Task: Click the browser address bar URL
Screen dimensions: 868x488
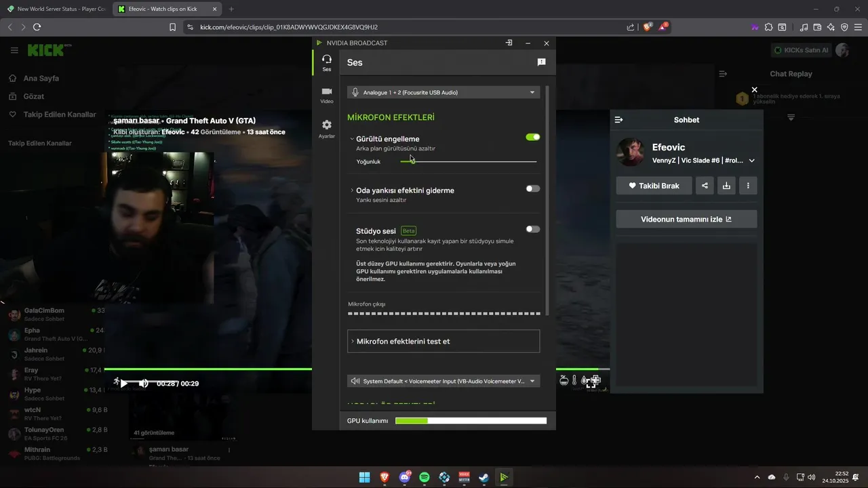Action: point(289,27)
